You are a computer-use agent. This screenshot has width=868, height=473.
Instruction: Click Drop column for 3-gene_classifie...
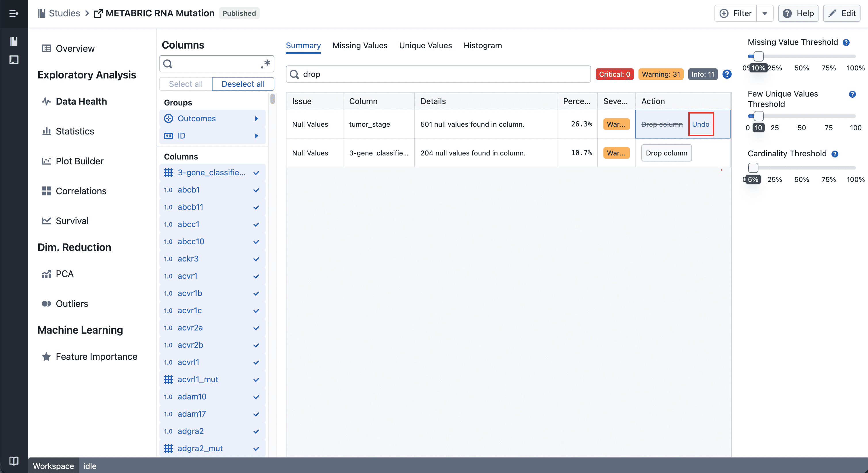(666, 153)
